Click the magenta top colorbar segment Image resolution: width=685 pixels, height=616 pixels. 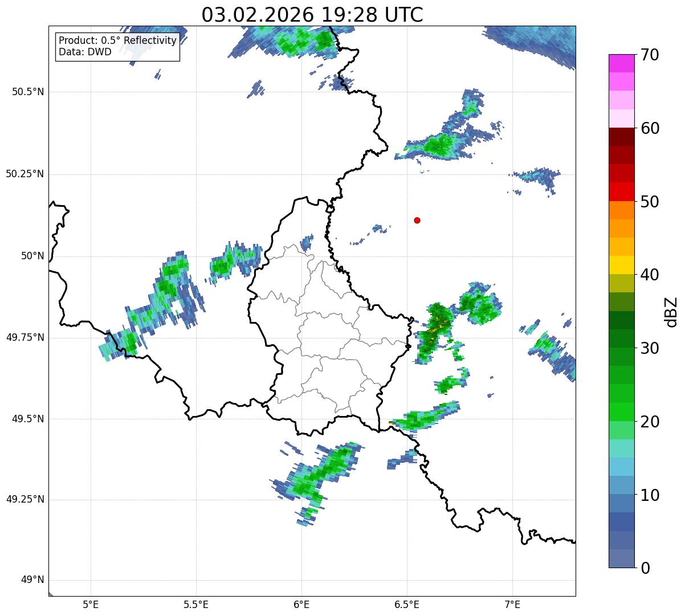click(x=621, y=63)
